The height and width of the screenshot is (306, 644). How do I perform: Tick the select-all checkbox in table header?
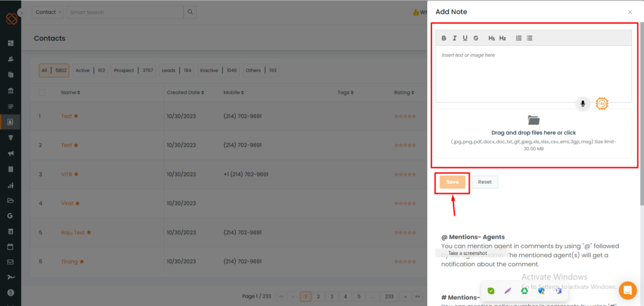pyautogui.click(x=42, y=93)
